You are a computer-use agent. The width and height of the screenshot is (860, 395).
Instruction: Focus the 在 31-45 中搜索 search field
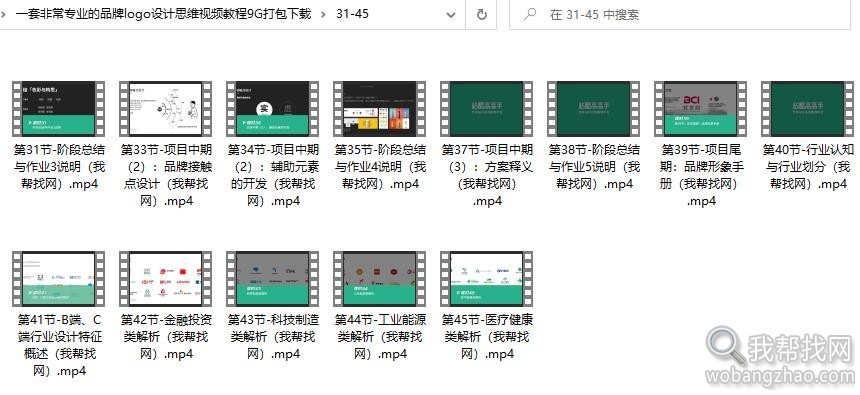pyautogui.click(x=680, y=15)
